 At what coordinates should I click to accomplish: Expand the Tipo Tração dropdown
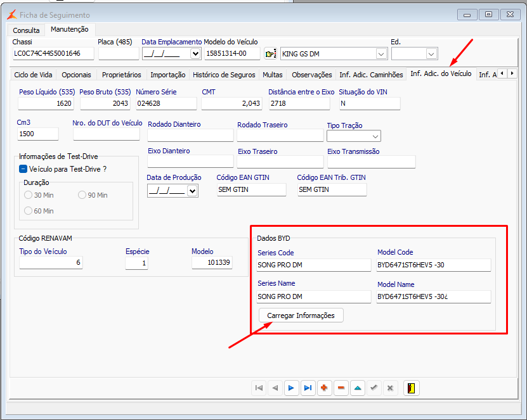[x=375, y=136]
